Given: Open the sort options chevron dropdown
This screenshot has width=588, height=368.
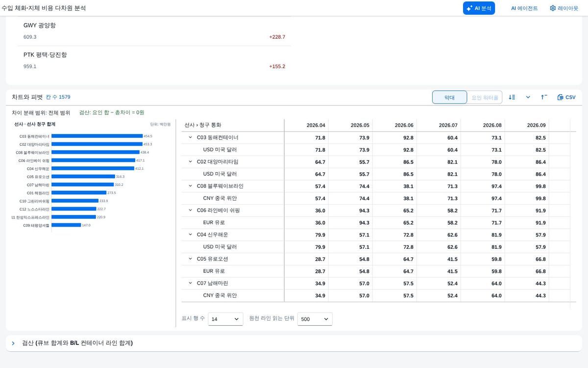Looking at the screenshot, I should [528, 97].
